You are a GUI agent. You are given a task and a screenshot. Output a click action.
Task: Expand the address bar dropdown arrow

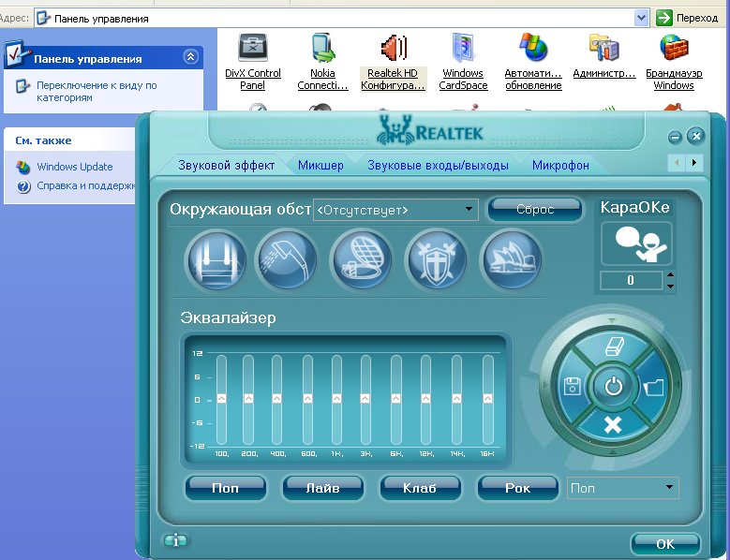click(x=641, y=18)
